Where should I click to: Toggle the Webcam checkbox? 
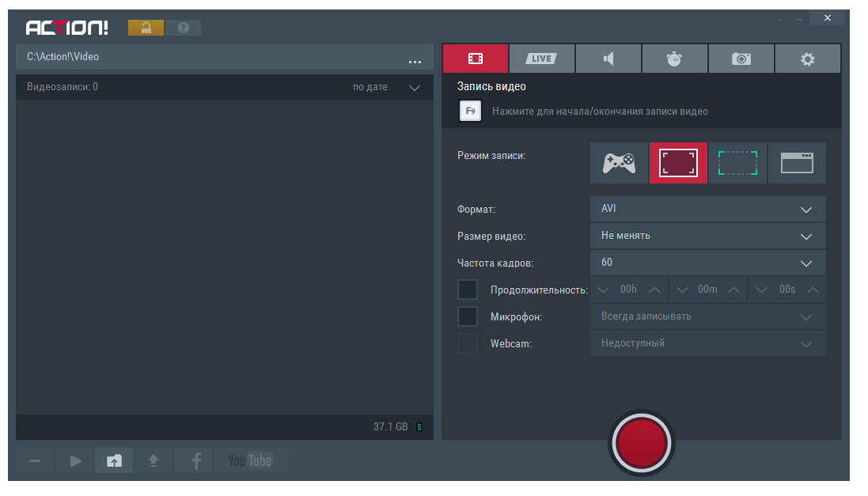pyautogui.click(x=468, y=343)
